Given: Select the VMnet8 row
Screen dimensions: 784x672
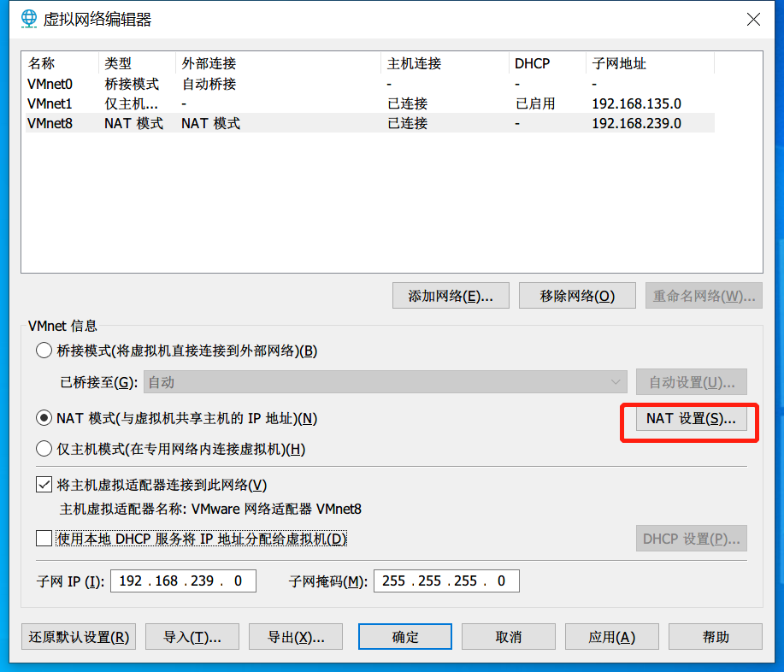Looking at the screenshot, I should point(370,123).
